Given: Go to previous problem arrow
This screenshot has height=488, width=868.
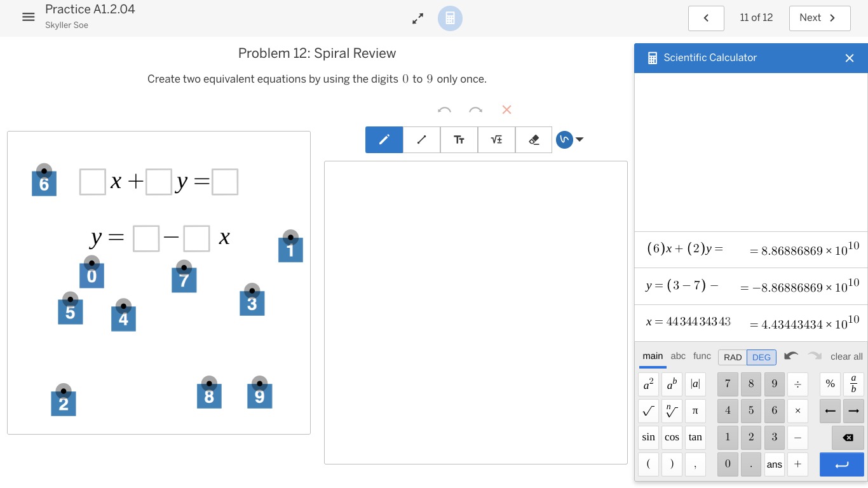Looking at the screenshot, I should [706, 18].
